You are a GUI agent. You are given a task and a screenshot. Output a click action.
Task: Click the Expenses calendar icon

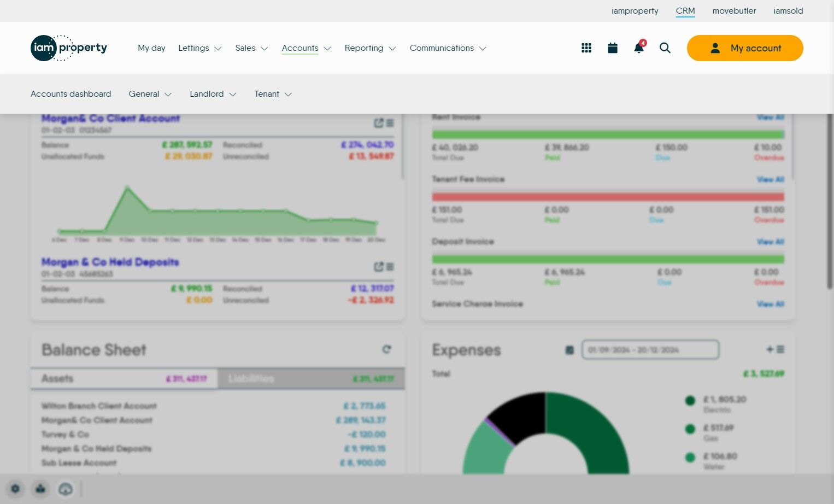569,350
